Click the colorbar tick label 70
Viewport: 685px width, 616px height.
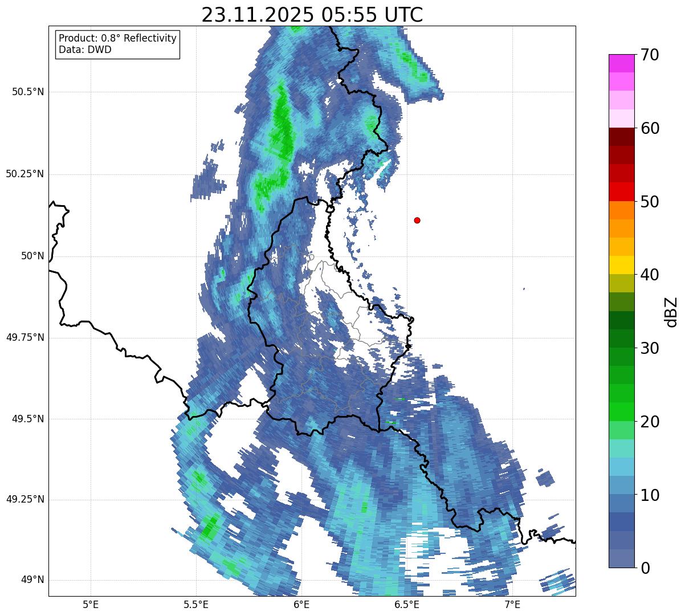tap(649, 55)
